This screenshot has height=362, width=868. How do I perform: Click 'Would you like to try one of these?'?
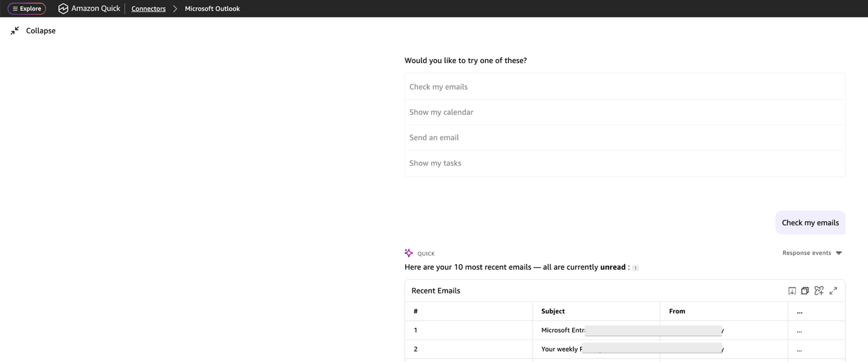coord(465,60)
